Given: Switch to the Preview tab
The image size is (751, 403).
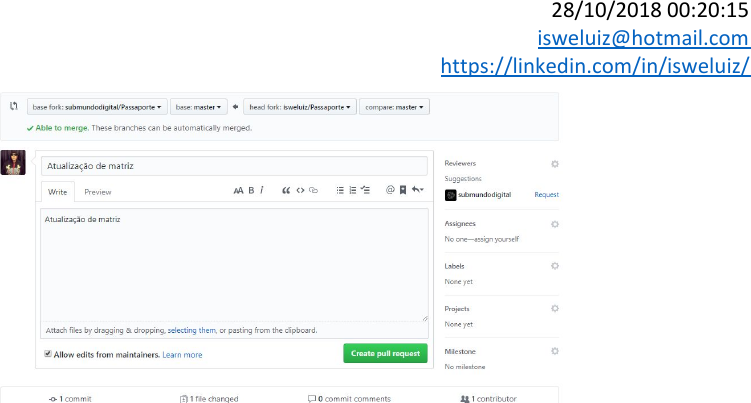Looking at the screenshot, I should coord(98,192).
